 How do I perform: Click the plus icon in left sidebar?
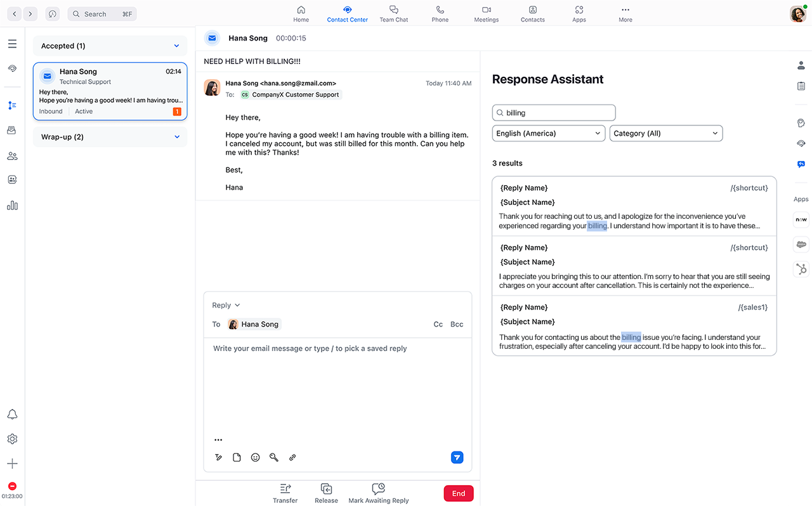click(12, 464)
